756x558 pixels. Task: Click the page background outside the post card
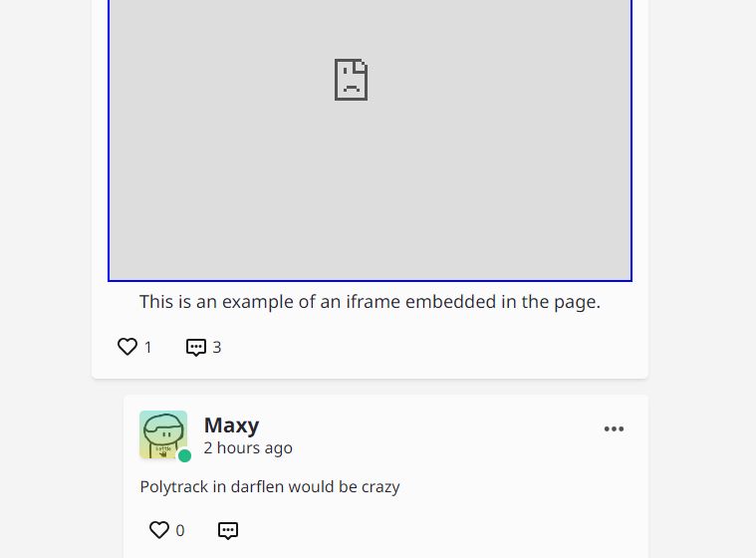(701, 241)
